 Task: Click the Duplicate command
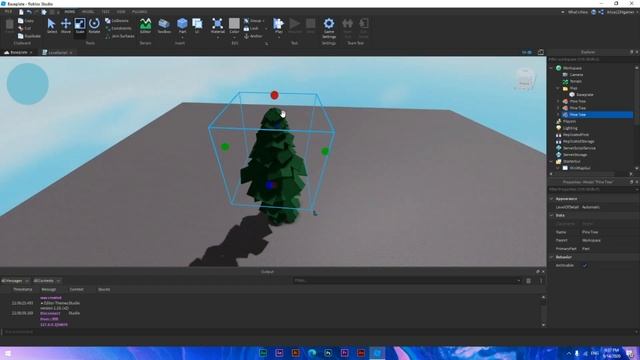click(x=29, y=36)
